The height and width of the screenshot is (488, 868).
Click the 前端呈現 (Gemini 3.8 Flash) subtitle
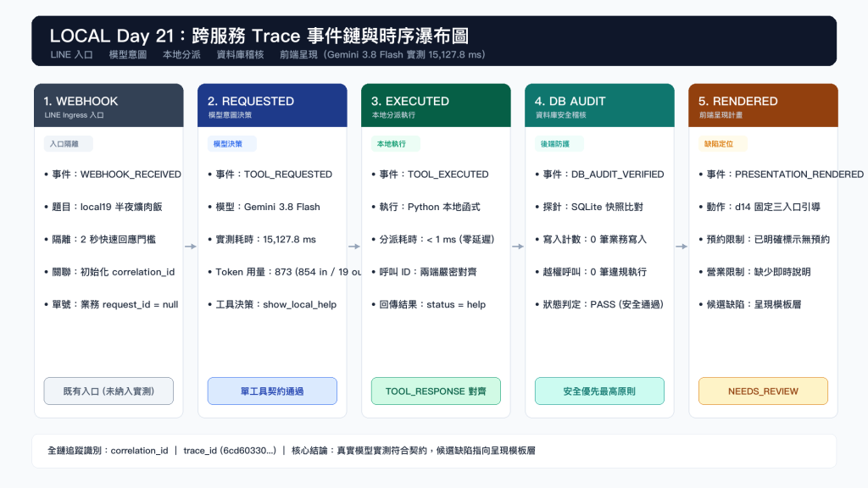tap(382, 55)
